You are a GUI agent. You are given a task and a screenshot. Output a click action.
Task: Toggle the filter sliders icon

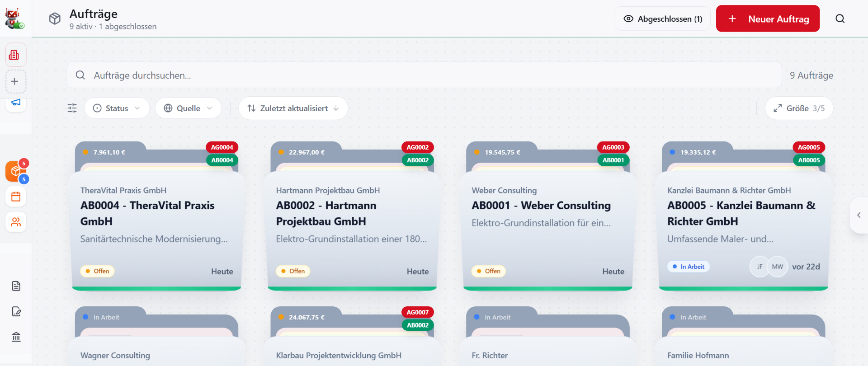[x=72, y=108]
